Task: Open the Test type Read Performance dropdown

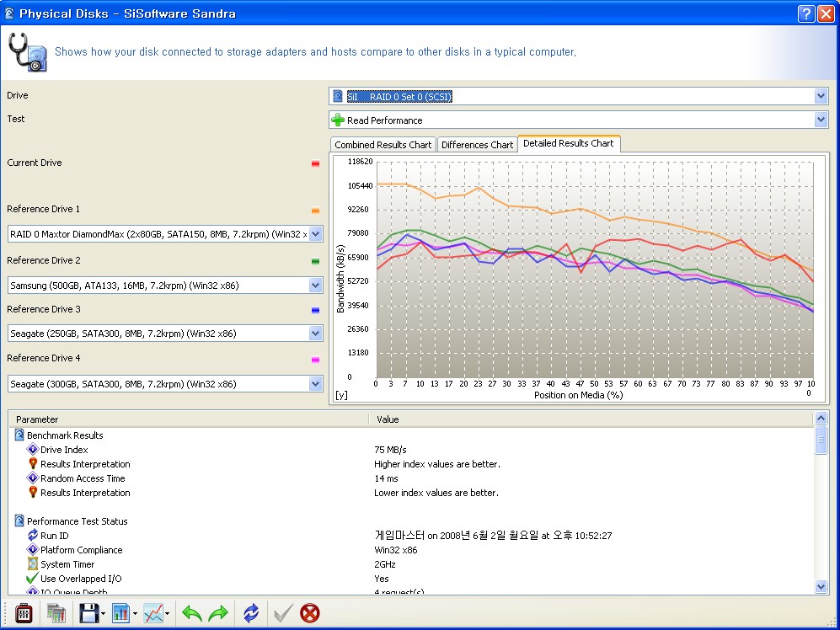Action: tap(821, 120)
